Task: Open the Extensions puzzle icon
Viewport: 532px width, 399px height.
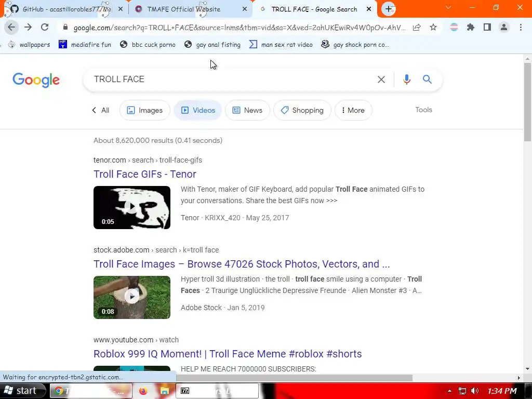Action: 470,27
